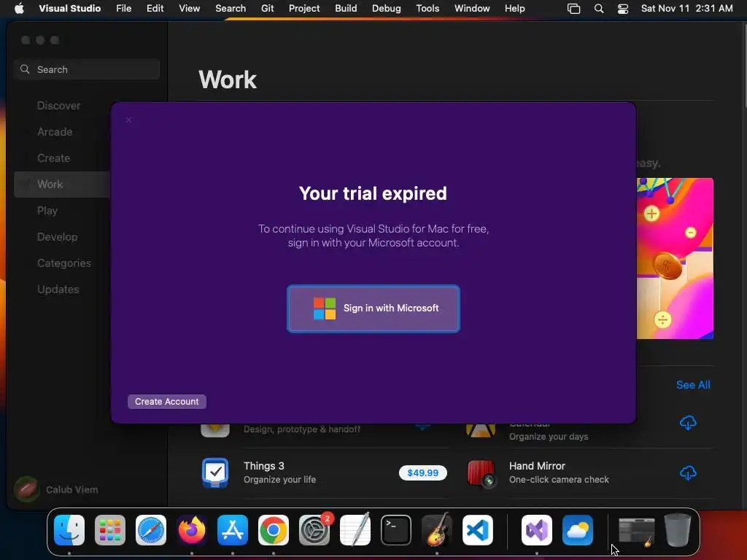Close the trial expired dialog
This screenshot has height=560, width=747.
tap(128, 120)
